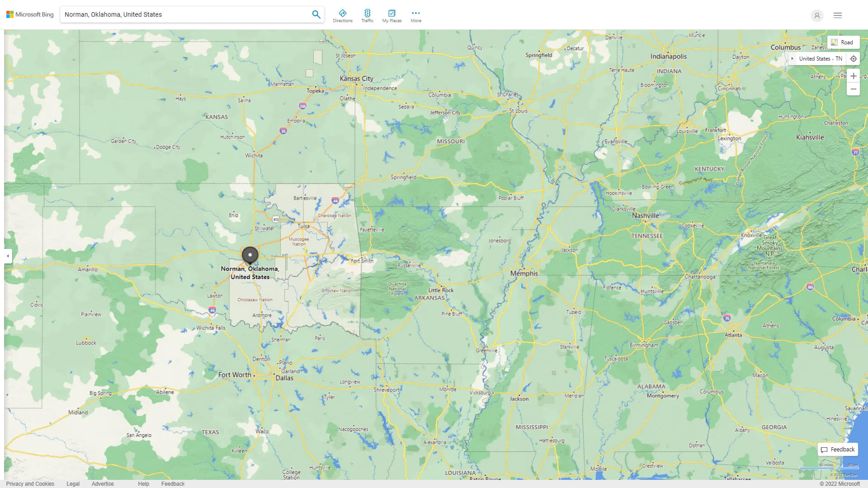Click the locate-me crosshair icon
This screenshot has width=868, height=488.
[x=854, y=58]
